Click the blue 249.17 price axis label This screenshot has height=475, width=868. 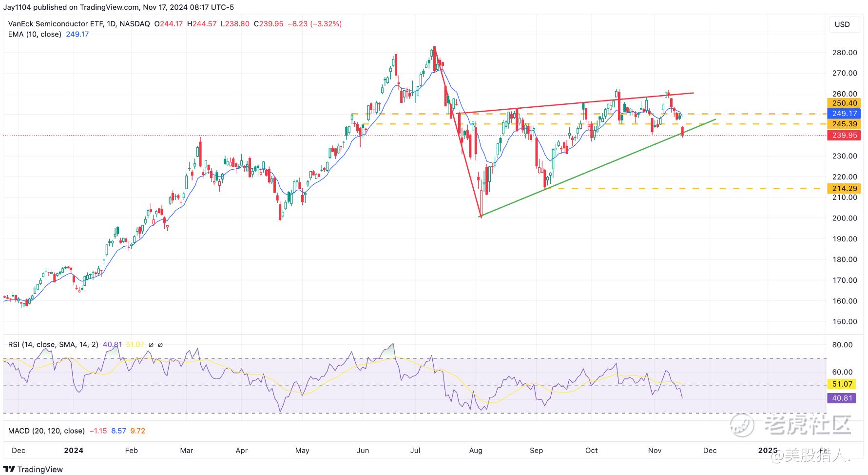coord(844,113)
